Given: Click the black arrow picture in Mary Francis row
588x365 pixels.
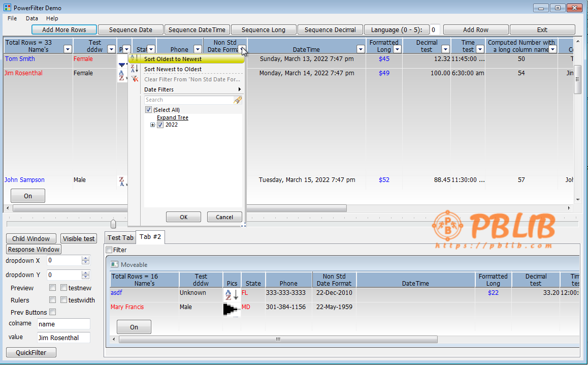Looking at the screenshot, I should [232, 309].
